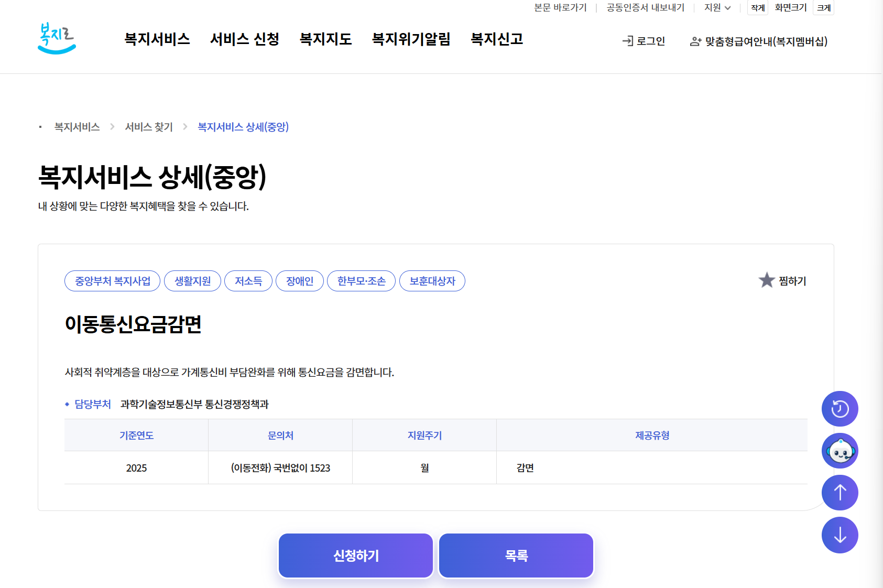Click 과학기술정보통신부 통신경쟁정책과 text

(194, 404)
